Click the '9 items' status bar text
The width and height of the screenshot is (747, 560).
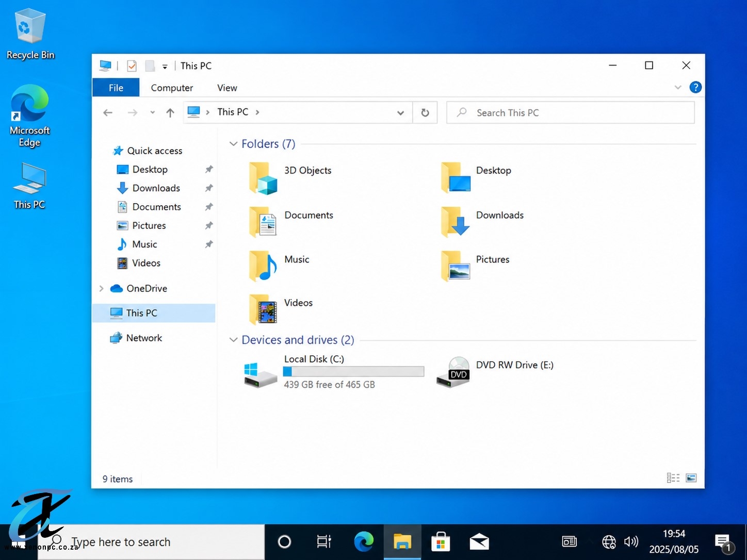point(118,479)
